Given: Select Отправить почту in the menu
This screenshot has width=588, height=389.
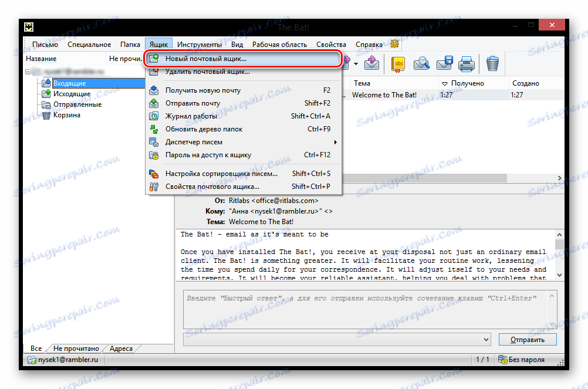Looking at the screenshot, I should (x=244, y=103).
